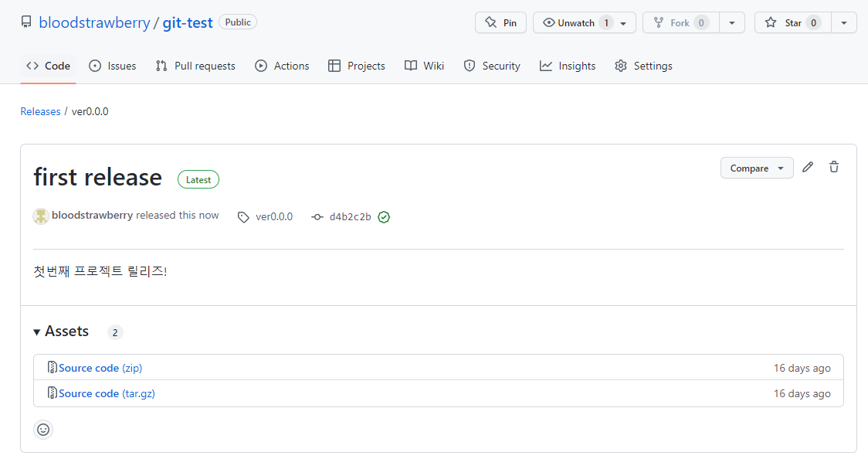Click the repository icon beside bloodstrawberry
The width and height of the screenshot is (868, 459).
click(x=26, y=22)
